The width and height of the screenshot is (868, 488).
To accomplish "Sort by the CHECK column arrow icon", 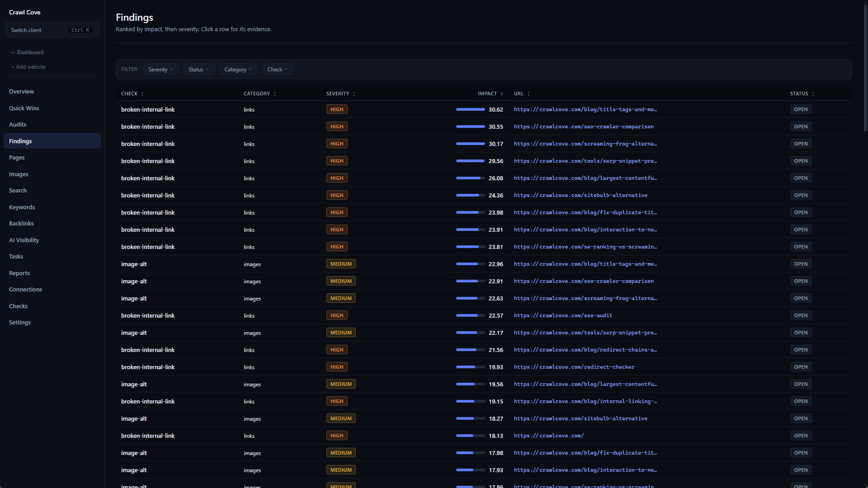I will click(142, 94).
